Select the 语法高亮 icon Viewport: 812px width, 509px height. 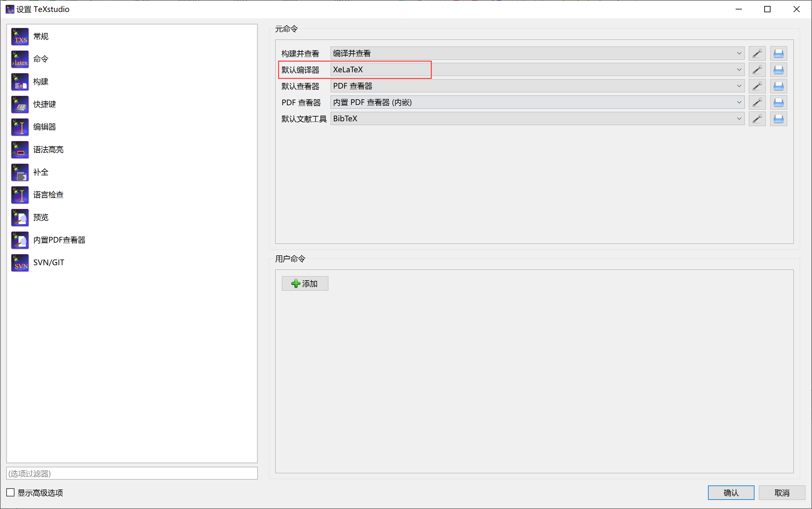click(20, 150)
